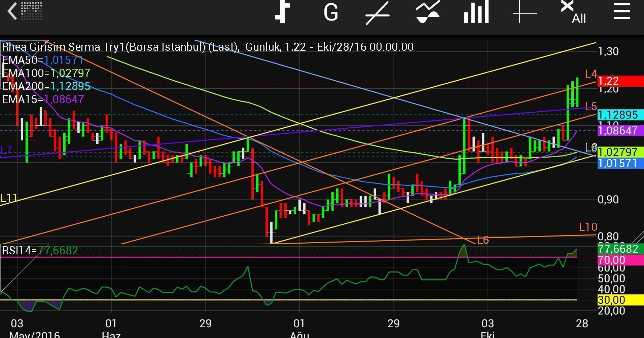Tap the EMA200 indicator label
The image size is (644, 338).
coord(46,86)
